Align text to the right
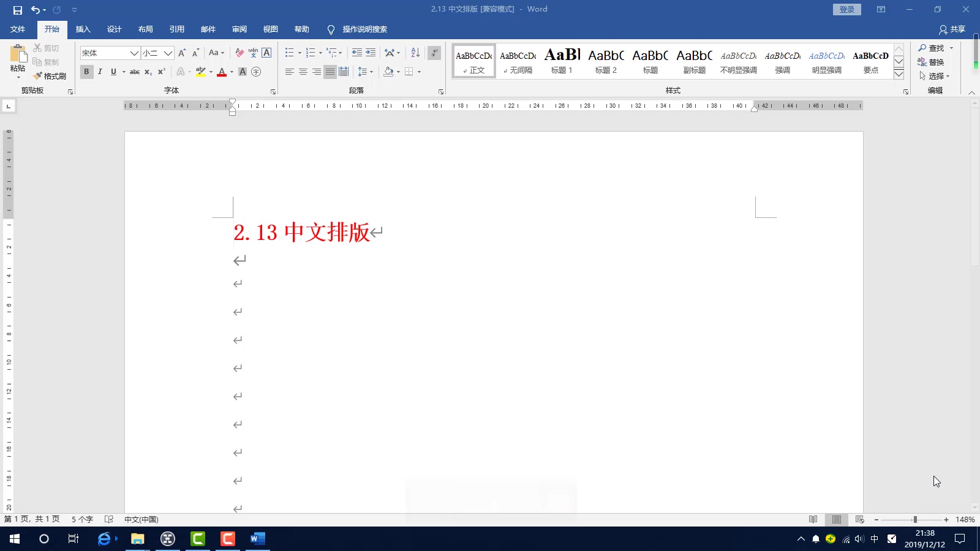Image resolution: width=980 pixels, height=551 pixels. tap(317, 72)
